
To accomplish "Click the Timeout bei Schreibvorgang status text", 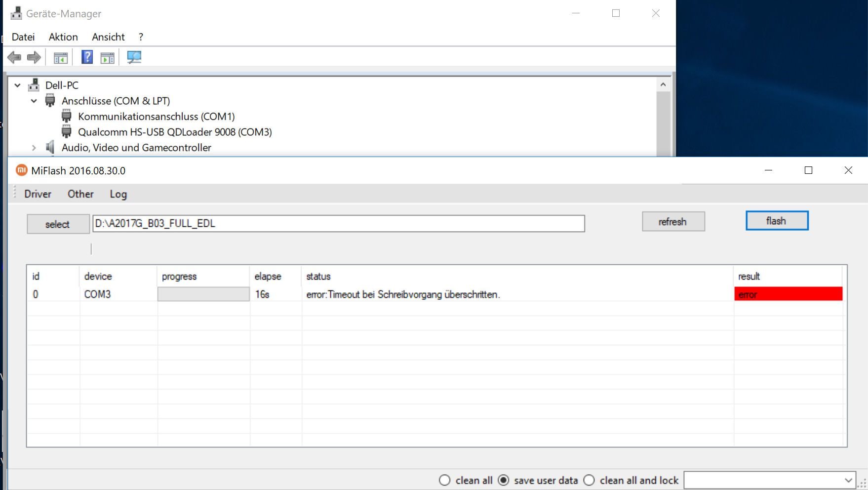I will pos(403,294).
